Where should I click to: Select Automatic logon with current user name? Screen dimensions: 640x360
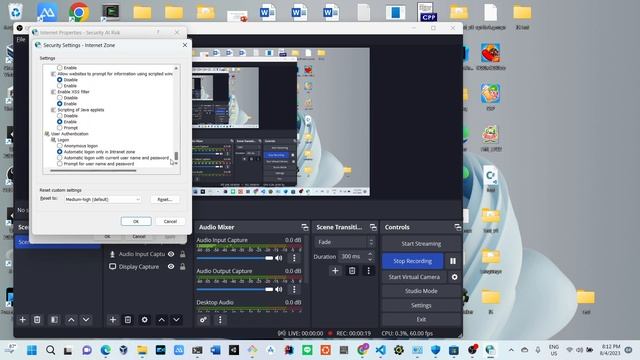click(x=60, y=158)
